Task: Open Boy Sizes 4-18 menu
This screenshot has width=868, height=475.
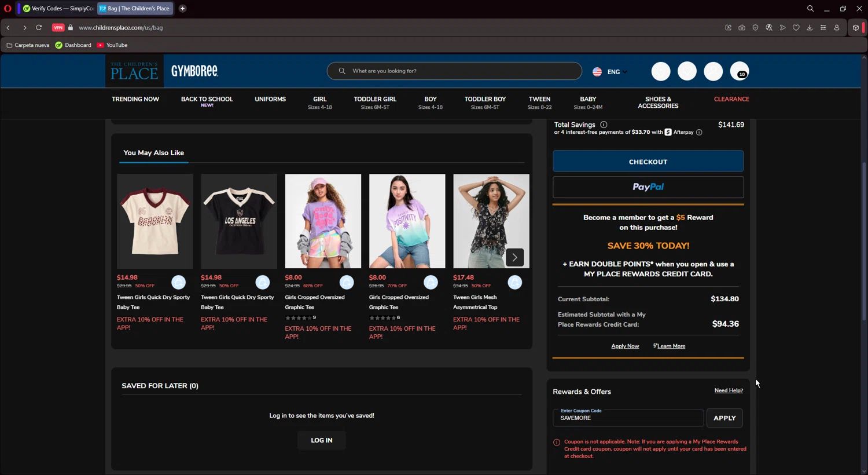Action: click(x=431, y=103)
